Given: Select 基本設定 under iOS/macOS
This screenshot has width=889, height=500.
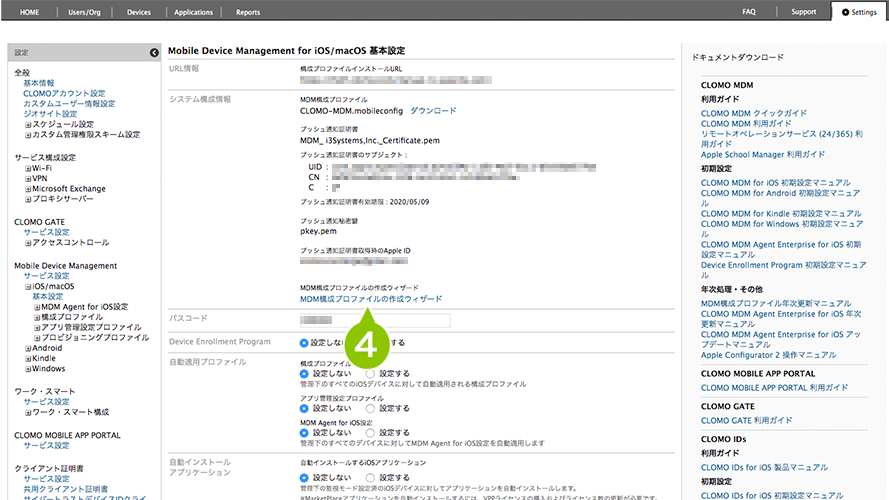Looking at the screenshot, I should 48,297.
